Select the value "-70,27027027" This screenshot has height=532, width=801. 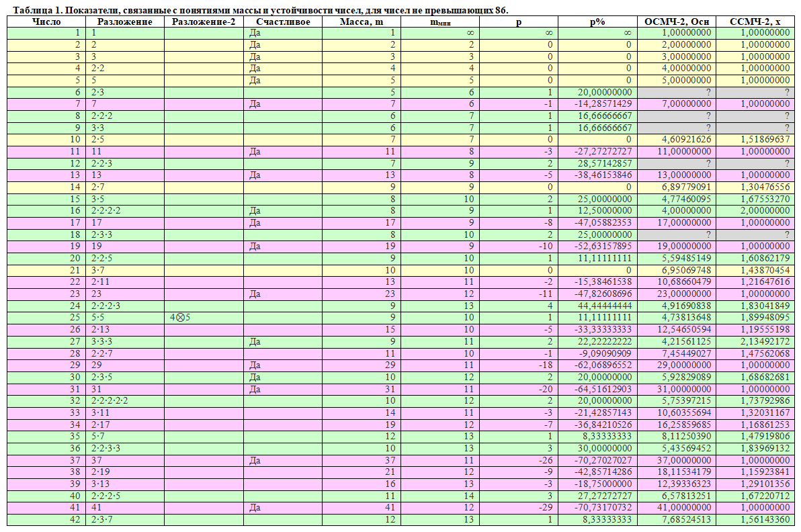click(604, 460)
